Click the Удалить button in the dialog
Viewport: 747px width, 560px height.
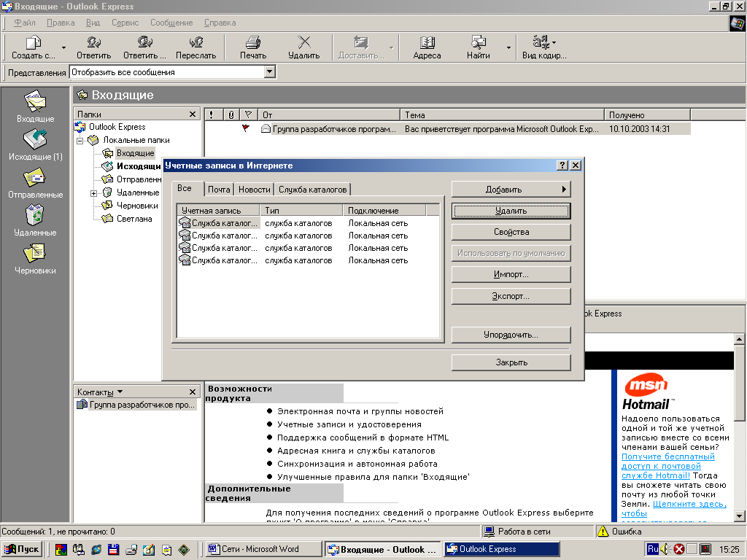tap(511, 211)
